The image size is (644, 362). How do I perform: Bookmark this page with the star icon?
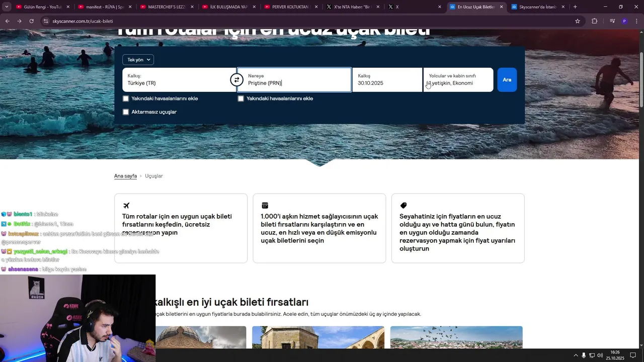pos(578,21)
